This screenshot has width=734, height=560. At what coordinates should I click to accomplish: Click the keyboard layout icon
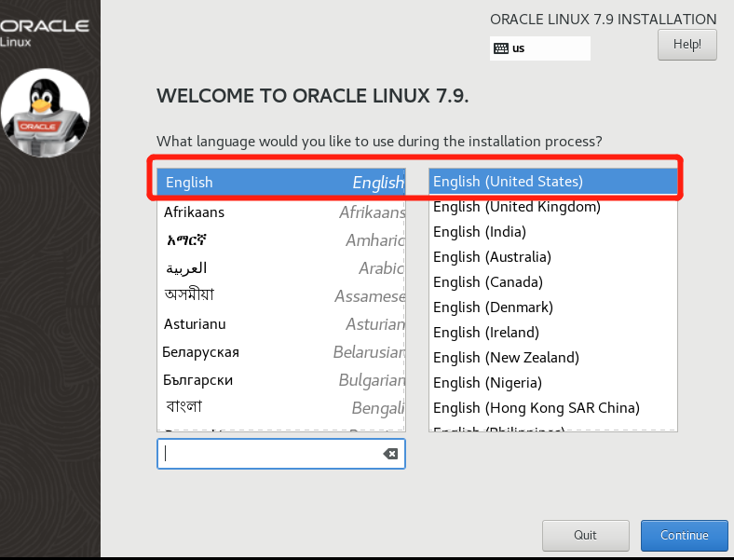(501, 48)
